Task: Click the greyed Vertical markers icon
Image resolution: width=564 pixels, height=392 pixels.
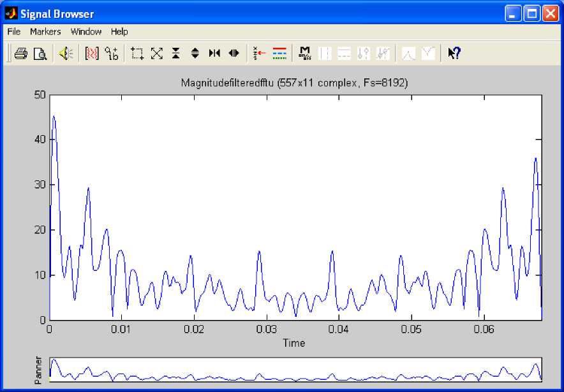Action: point(325,54)
